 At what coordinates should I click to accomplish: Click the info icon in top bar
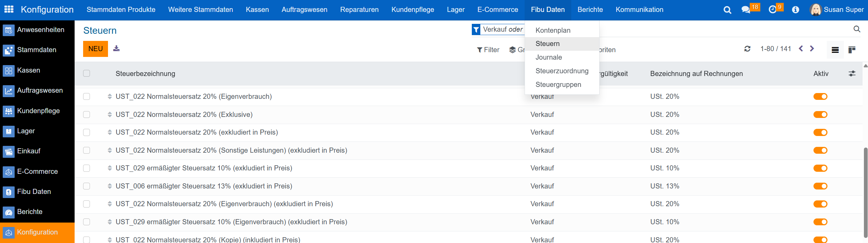coord(795,10)
